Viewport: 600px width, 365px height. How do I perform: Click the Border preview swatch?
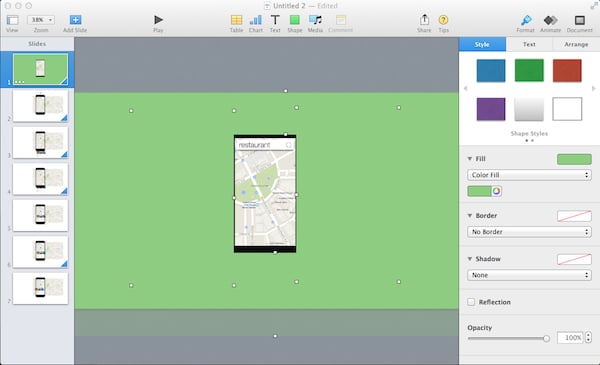pos(574,216)
